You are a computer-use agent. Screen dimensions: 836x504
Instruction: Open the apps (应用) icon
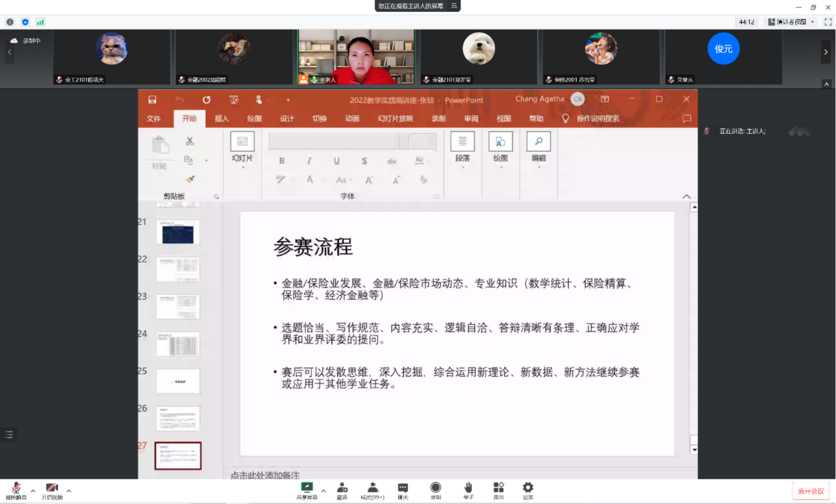(x=498, y=490)
